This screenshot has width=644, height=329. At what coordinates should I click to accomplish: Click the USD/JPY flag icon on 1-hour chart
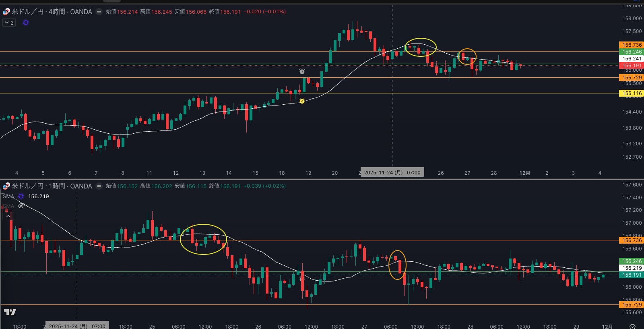(x=6, y=186)
